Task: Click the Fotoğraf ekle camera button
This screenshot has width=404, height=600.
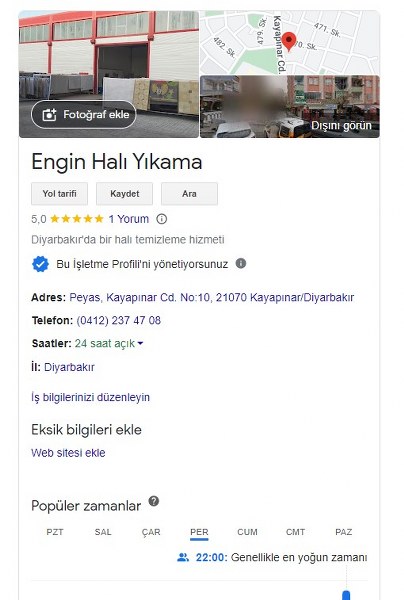Action: tap(83, 114)
